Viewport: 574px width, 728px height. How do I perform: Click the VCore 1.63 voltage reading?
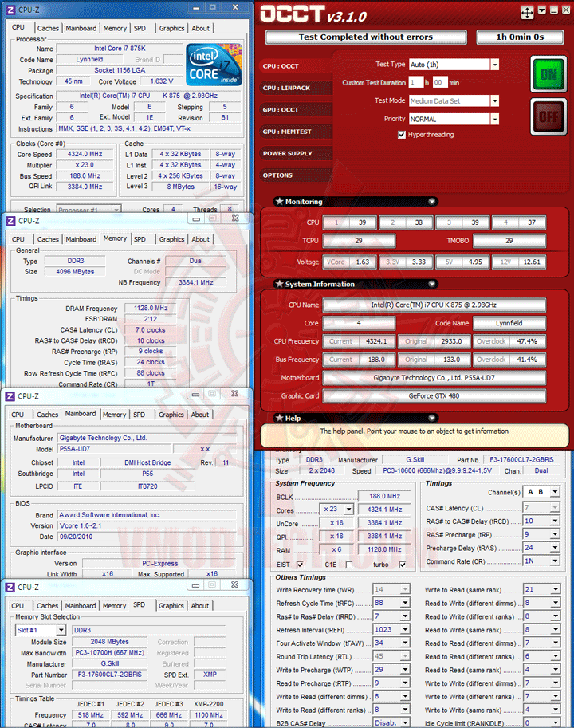(x=349, y=262)
